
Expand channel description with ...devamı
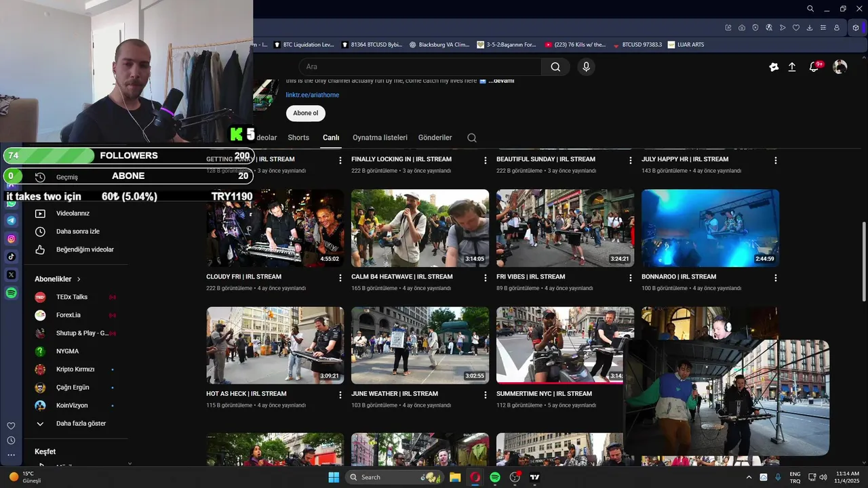pos(501,81)
